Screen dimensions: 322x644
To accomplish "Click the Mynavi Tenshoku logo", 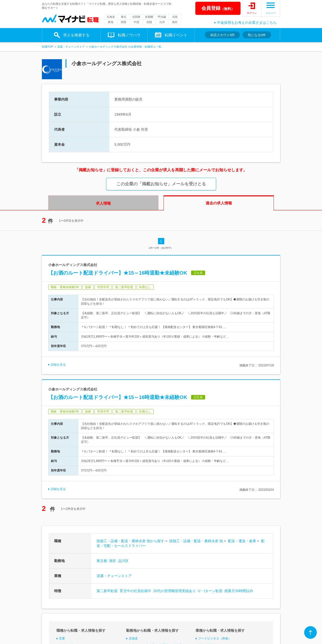I will [70, 19].
